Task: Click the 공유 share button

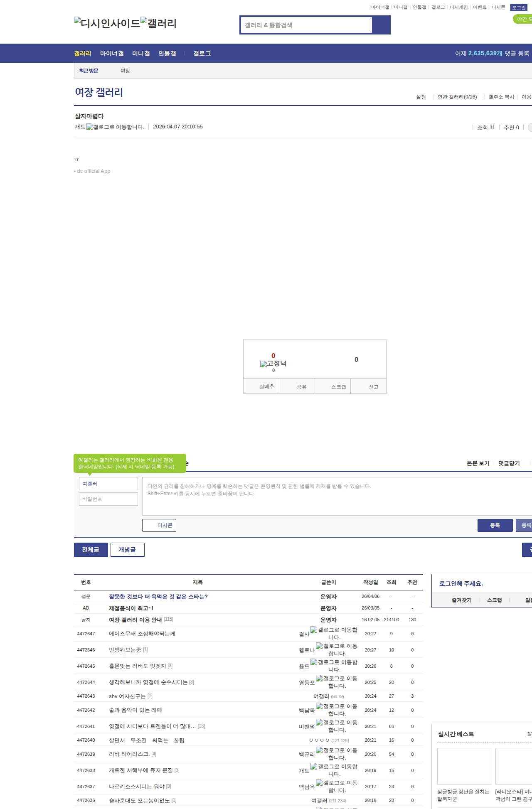Action: tap(297, 386)
